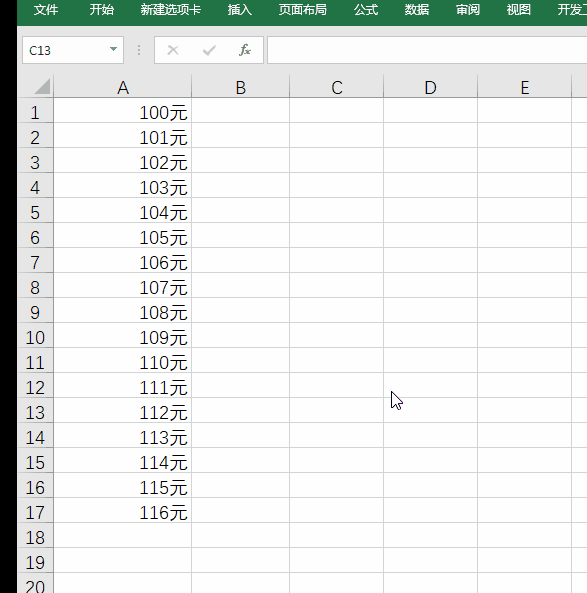Switch to the 插入 ribbon tab
The height and width of the screenshot is (593, 587).
tap(240, 10)
